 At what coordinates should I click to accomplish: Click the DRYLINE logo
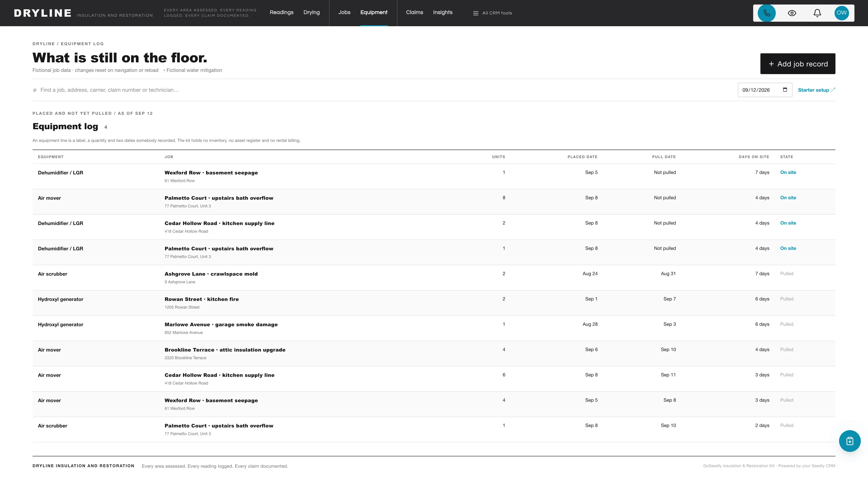pyautogui.click(x=43, y=13)
